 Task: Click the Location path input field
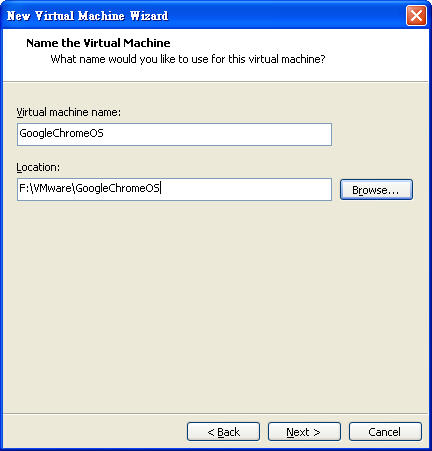(174, 189)
